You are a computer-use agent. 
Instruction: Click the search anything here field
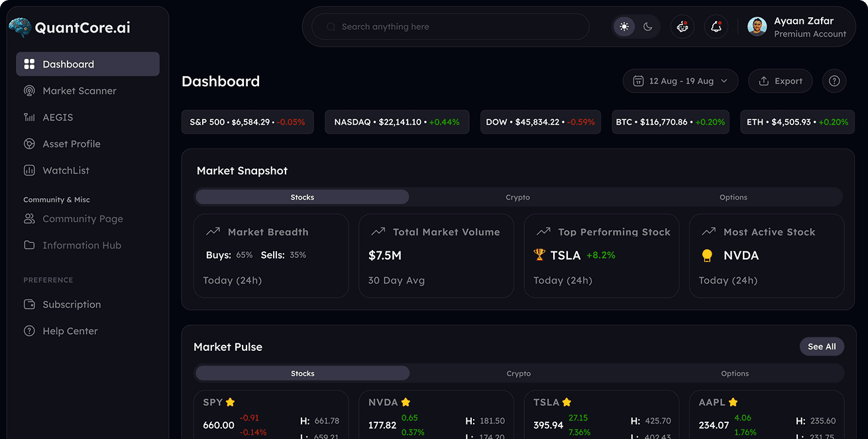[451, 27]
